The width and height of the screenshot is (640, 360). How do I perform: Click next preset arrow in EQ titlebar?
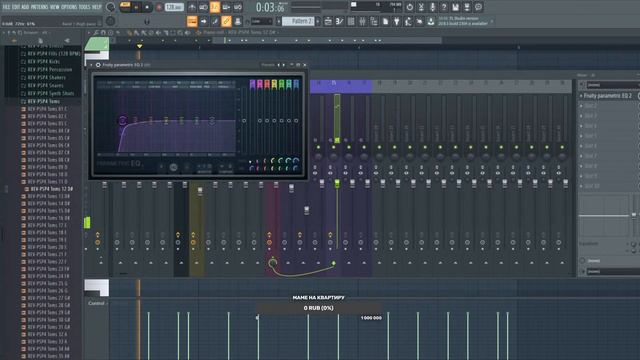pyautogui.click(x=284, y=65)
